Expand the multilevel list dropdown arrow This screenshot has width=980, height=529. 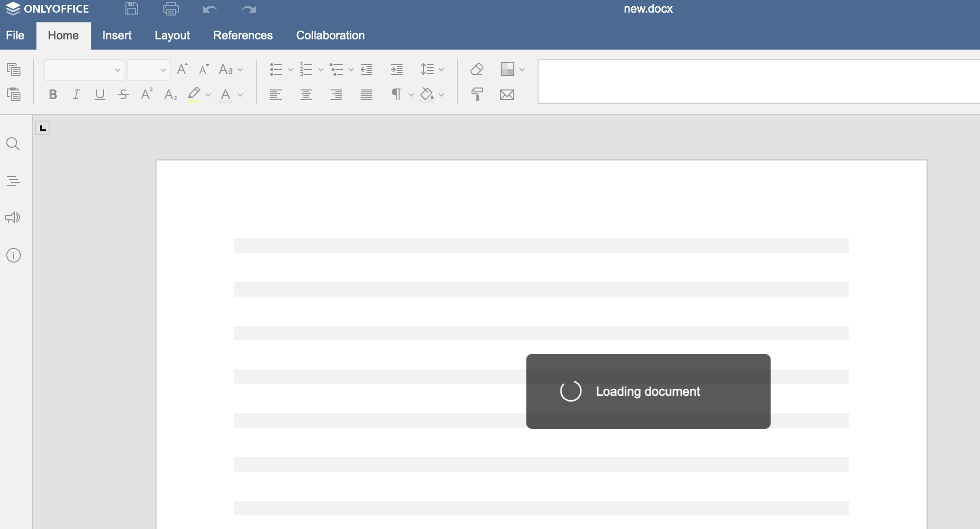[351, 70]
